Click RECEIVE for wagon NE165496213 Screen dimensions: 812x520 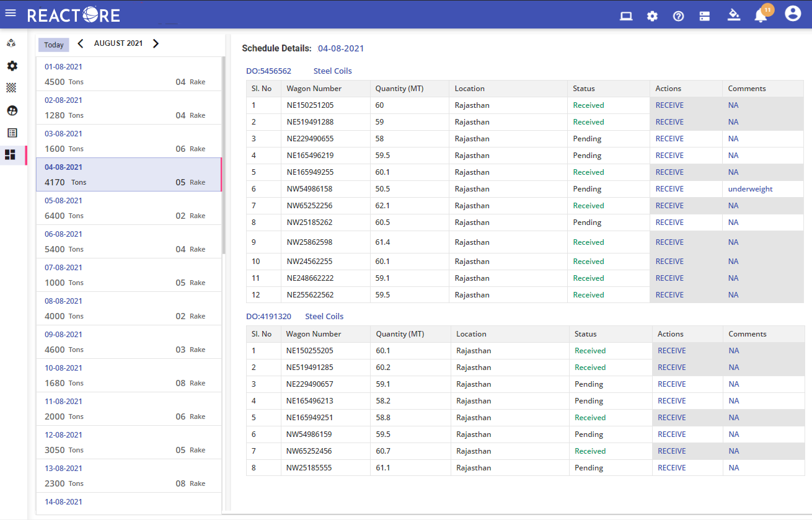pos(672,401)
